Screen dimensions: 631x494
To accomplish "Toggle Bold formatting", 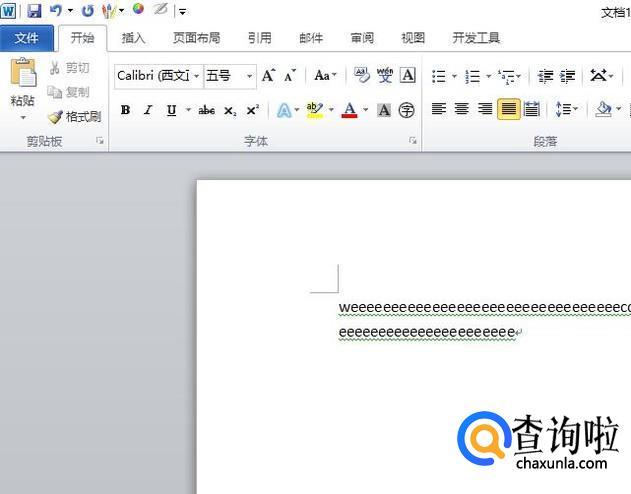I will click(x=125, y=110).
